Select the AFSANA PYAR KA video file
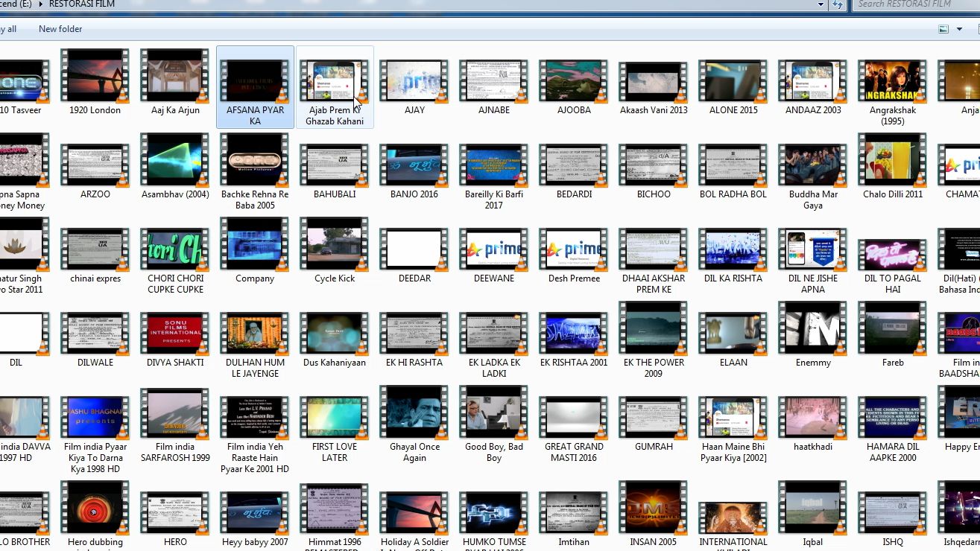The height and width of the screenshot is (551, 980). tap(255, 87)
